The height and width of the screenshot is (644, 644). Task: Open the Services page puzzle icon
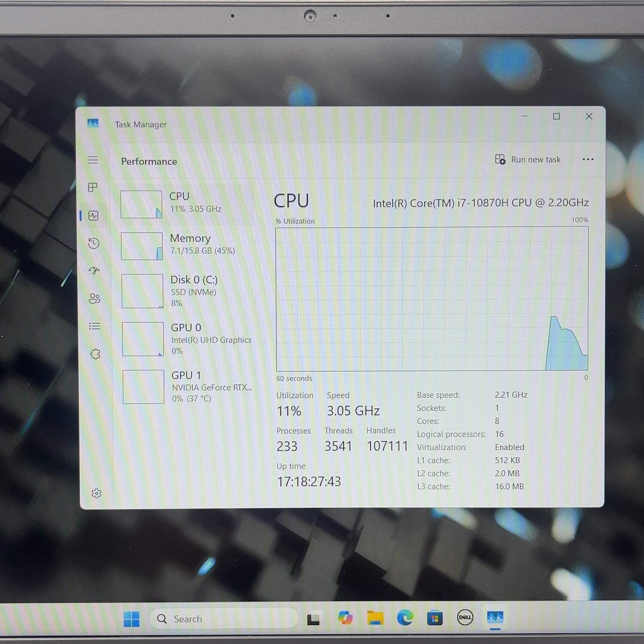(x=95, y=354)
